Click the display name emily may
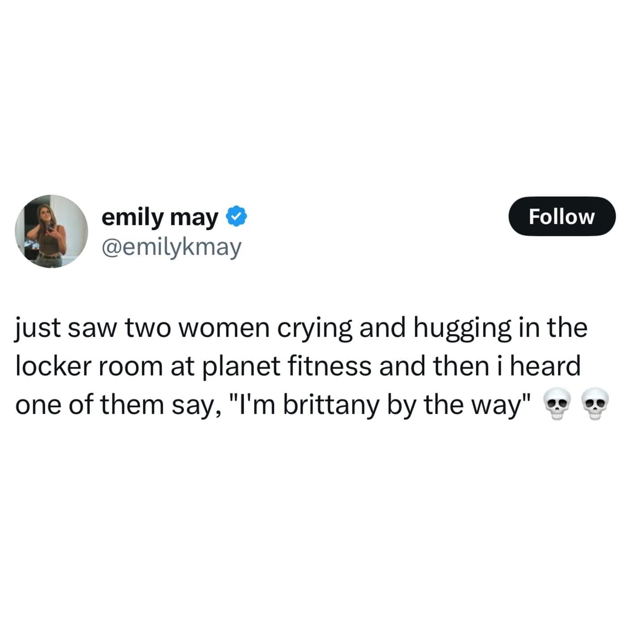The image size is (644, 644). click(160, 217)
